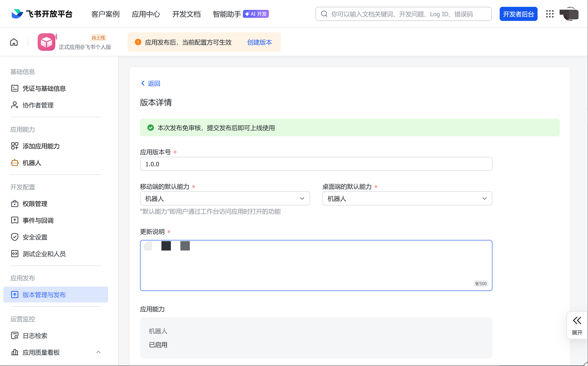This screenshot has height=366, width=588.
Task: Open 日志检索 log search icon
Action: (x=15, y=335)
